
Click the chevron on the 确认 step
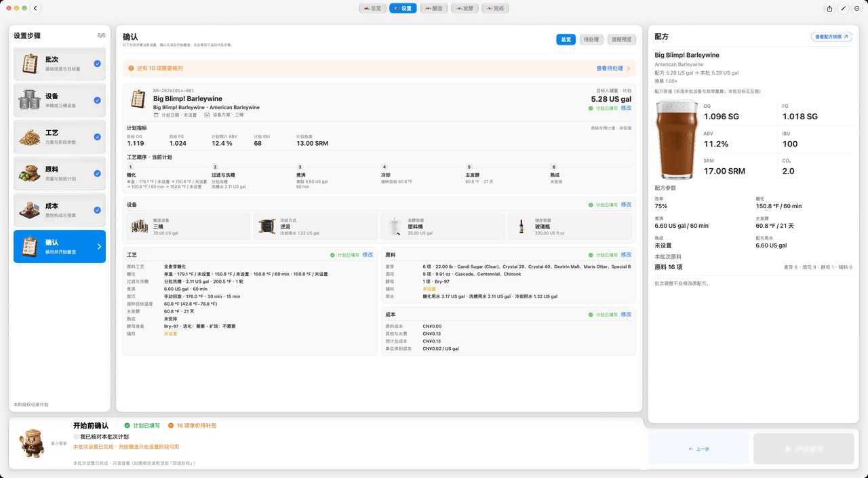pos(99,246)
